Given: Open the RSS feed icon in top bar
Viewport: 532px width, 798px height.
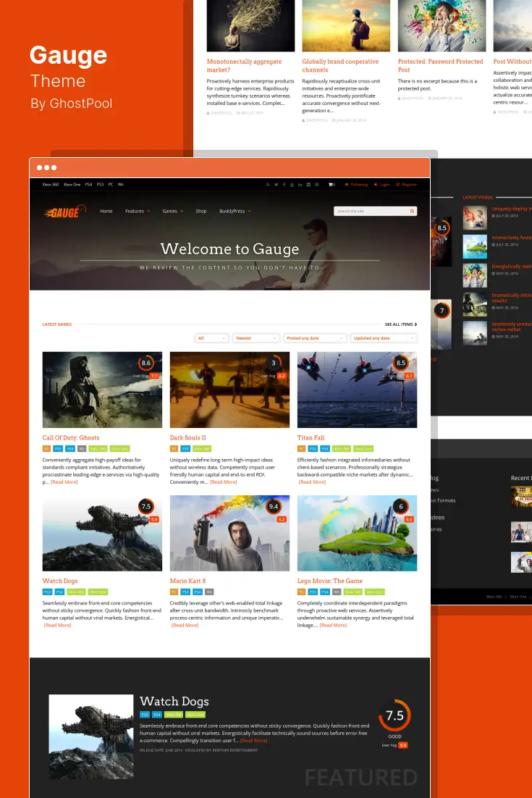Looking at the screenshot, I should (268, 185).
